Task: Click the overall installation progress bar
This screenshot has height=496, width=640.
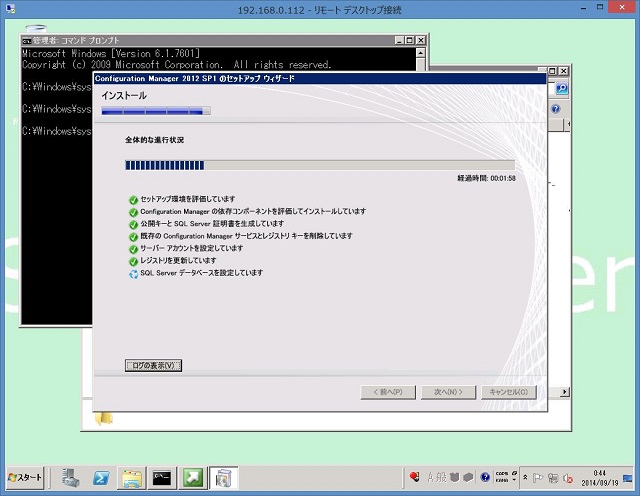Action: [x=319, y=165]
